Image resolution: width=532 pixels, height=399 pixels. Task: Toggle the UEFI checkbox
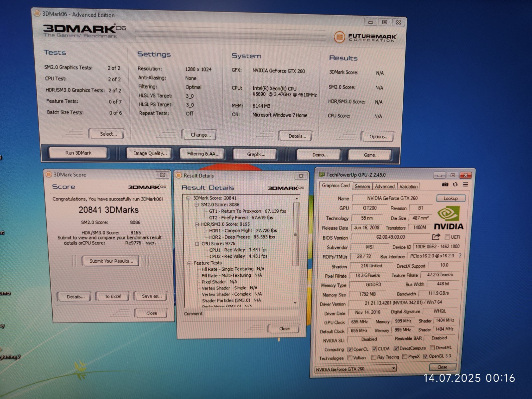447,237
